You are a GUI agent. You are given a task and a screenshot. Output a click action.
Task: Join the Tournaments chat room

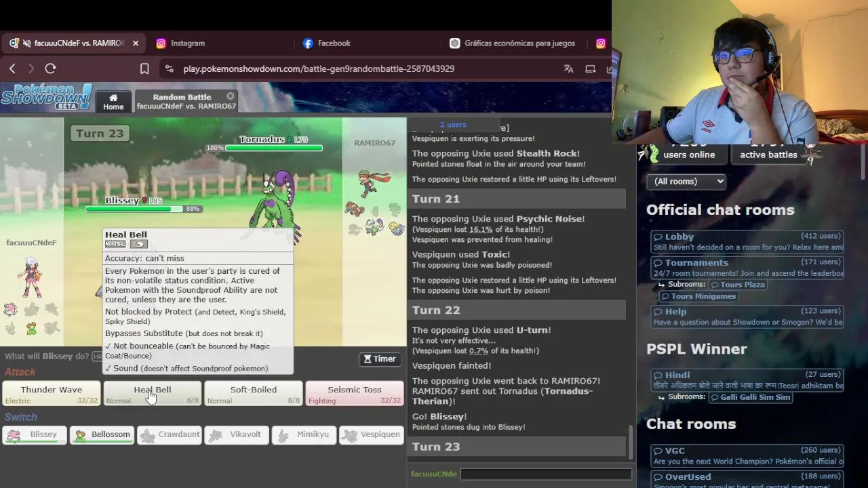pos(747,268)
